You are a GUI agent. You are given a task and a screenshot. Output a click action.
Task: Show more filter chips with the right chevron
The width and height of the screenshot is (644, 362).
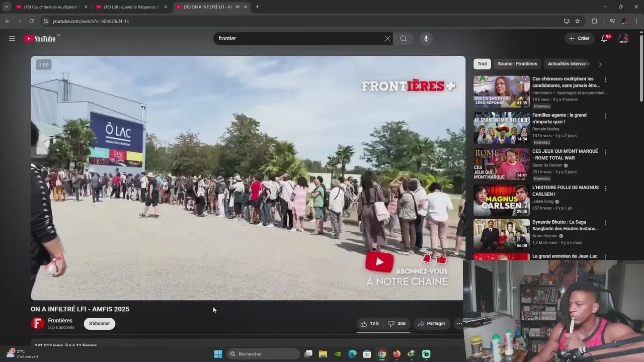point(600,64)
